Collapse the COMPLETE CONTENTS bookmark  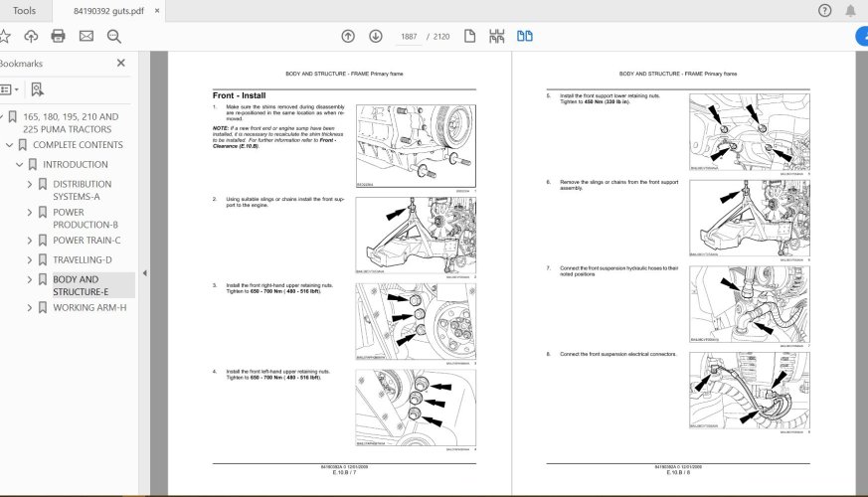9,145
